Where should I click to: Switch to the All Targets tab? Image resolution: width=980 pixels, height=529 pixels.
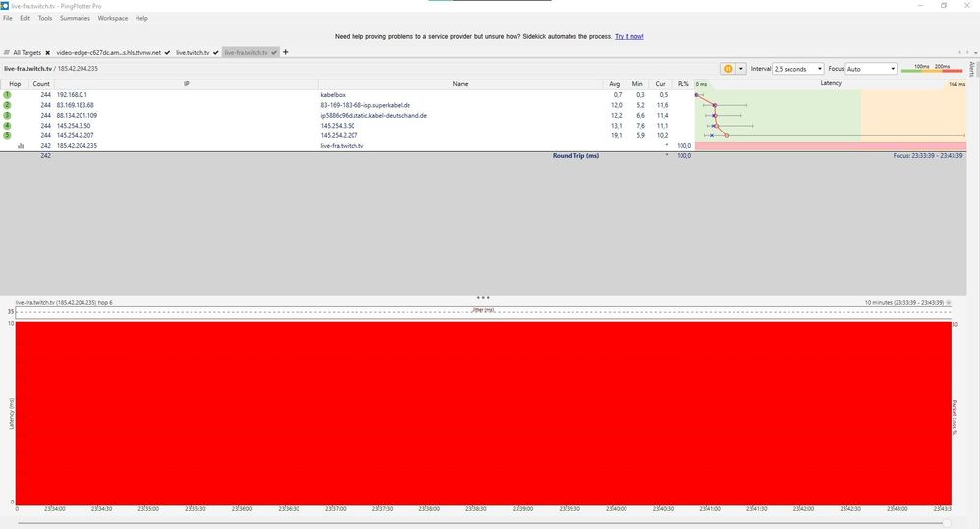coord(27,53)
